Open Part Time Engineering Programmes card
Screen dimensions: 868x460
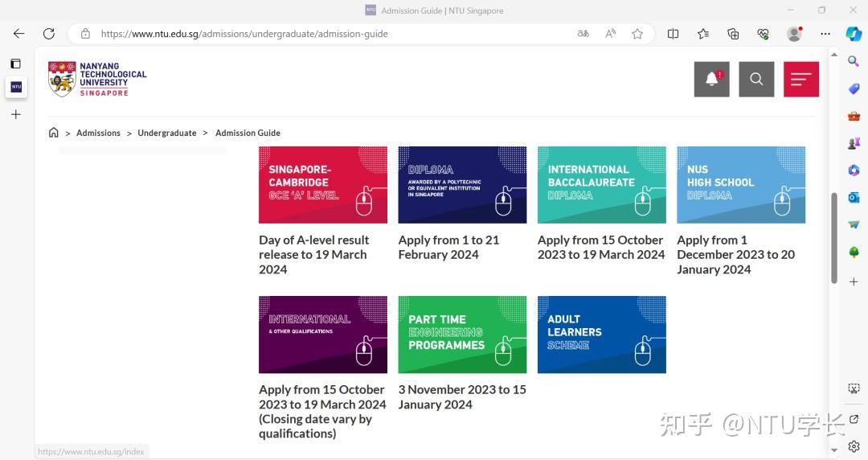click(x=462, y=335)
